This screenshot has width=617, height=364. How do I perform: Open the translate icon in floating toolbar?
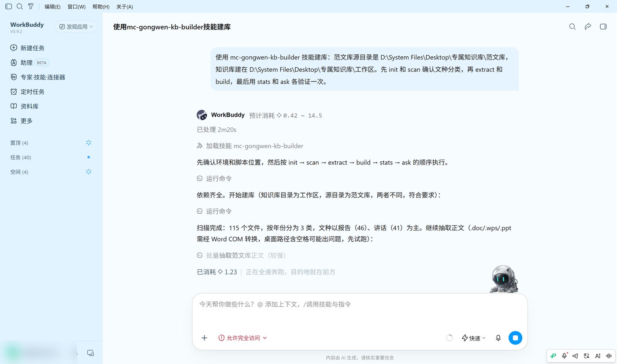tap(587, 356)
